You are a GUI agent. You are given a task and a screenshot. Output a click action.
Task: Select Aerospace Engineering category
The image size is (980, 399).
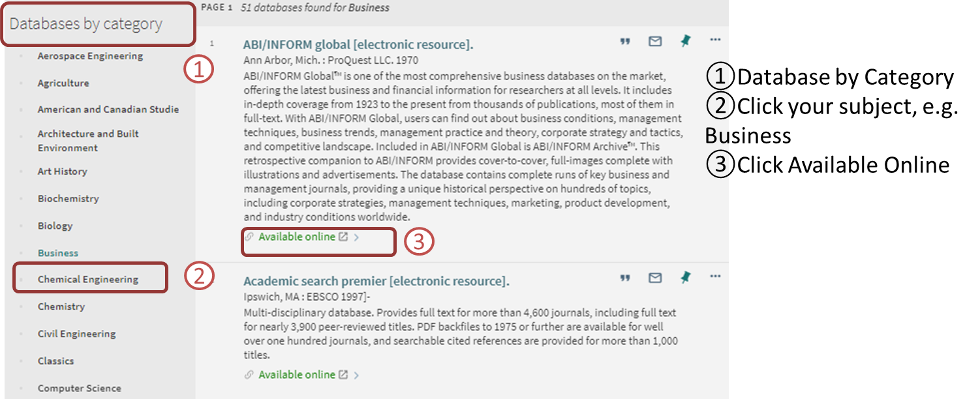point(90,56)
